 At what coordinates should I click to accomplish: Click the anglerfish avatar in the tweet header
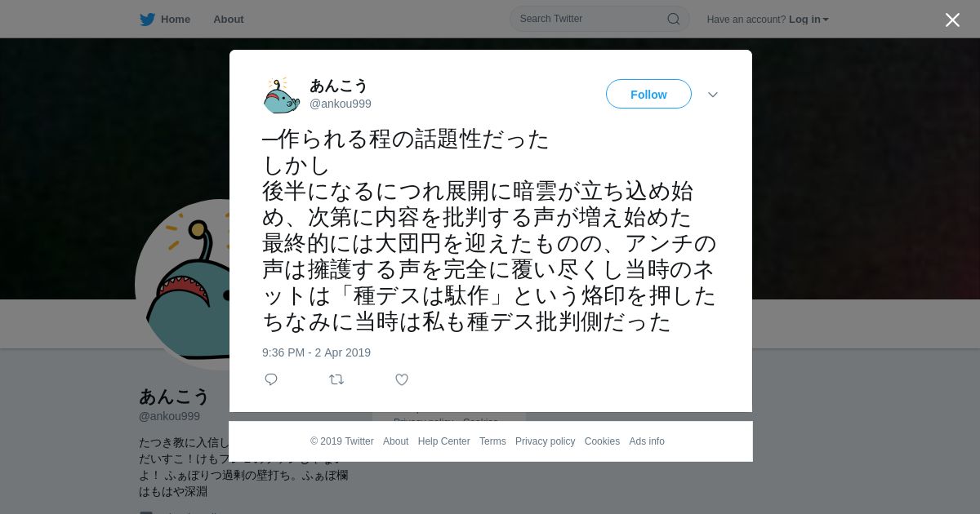click(282, 95)
